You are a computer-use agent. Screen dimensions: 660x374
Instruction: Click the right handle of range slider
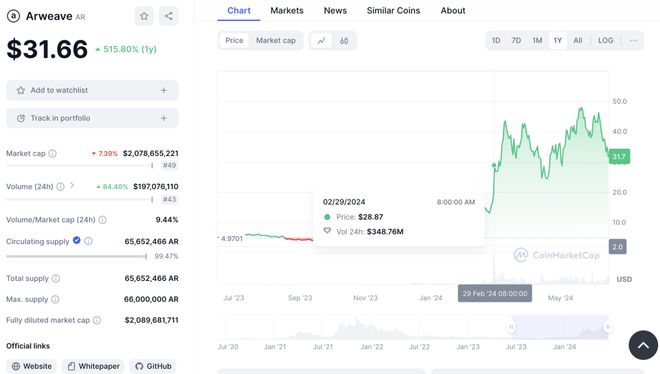click(608, 326)
